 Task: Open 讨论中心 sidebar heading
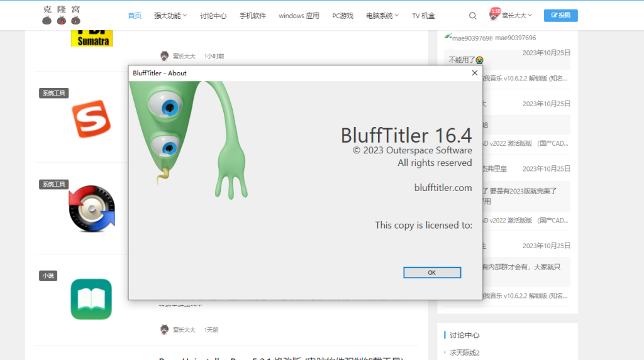coord(464,335)
